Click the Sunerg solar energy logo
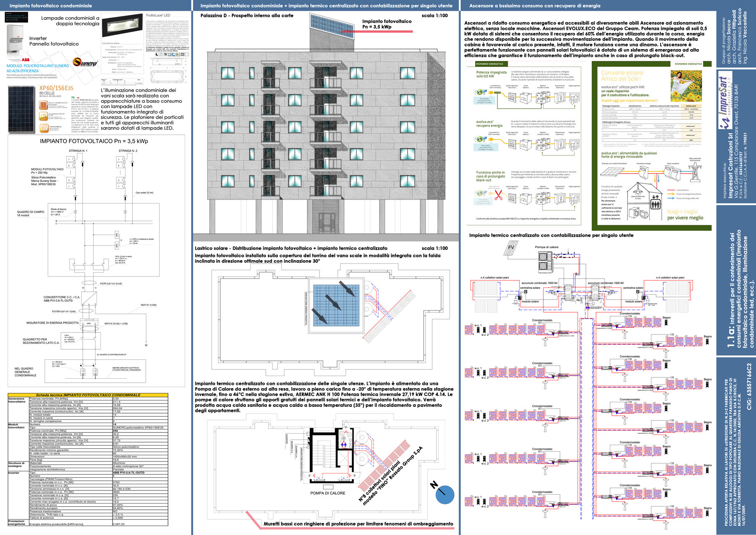Viewport: 756px width, 535px height. point(85,63)
